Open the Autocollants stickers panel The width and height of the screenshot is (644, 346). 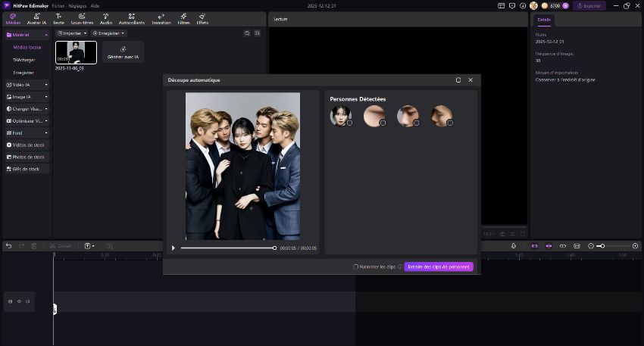[131, 18]
